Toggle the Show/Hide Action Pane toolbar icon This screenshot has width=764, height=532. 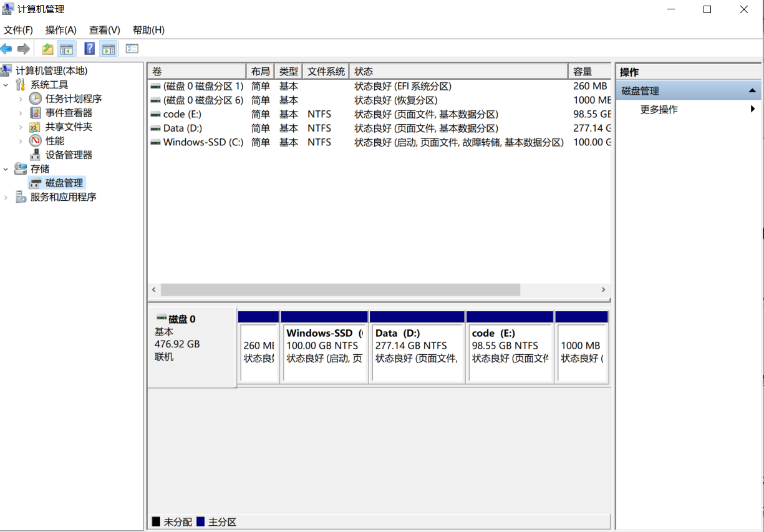click(x=109, y=49)
